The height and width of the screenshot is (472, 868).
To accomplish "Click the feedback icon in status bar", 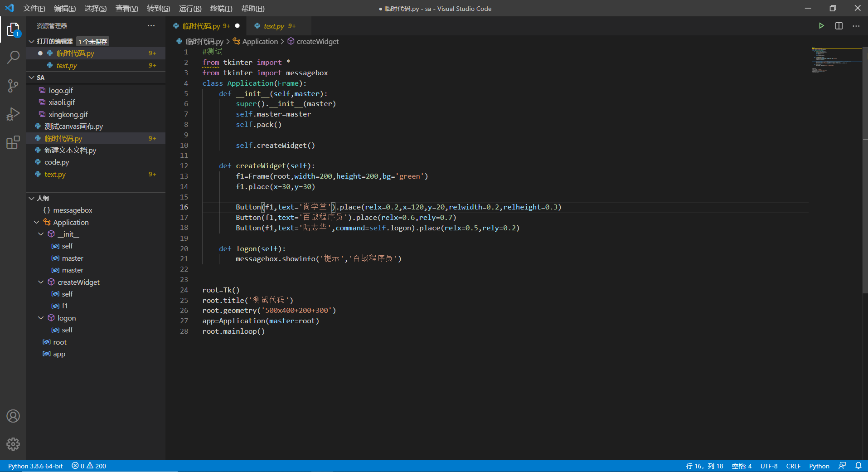I will pos(842,466).
